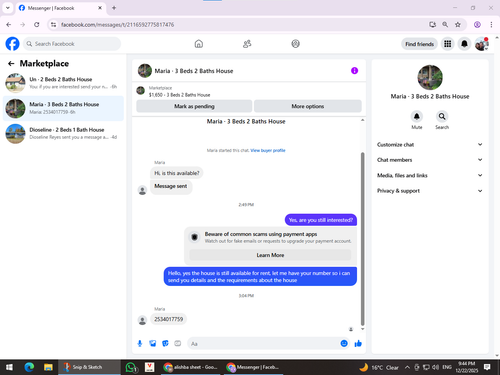Go to the Home feed icon

(x=199, y=44)
